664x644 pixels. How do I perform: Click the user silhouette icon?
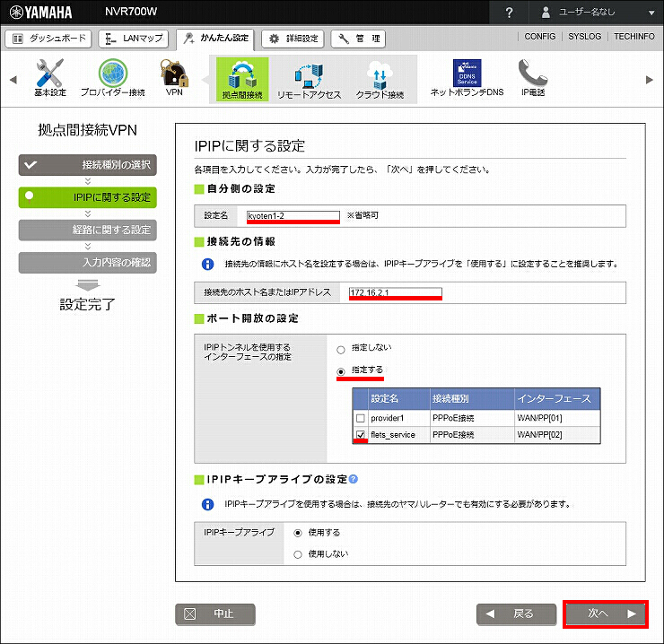[546, 12]
